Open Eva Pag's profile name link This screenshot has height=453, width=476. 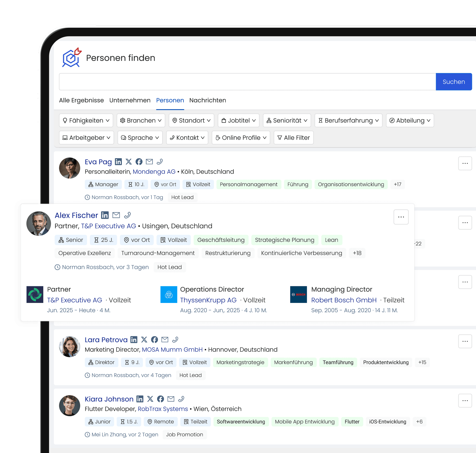[98, 161]
